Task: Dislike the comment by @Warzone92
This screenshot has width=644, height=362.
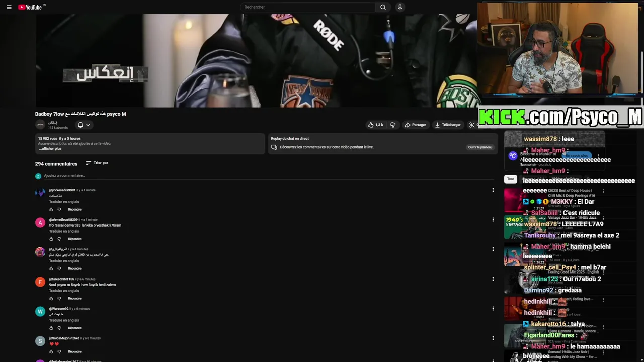Action: click(x=59, y=328)
